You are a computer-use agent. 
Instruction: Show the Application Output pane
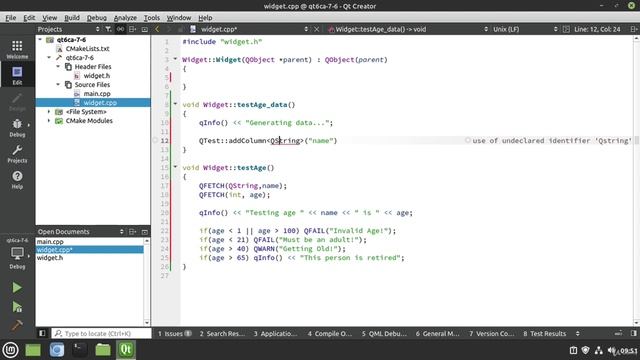coord(276,333)
